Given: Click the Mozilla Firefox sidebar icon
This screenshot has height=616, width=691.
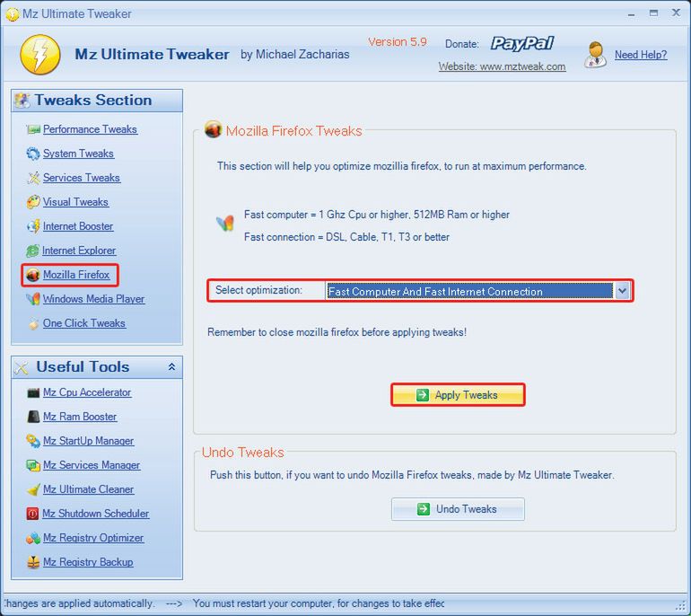Looking at the screenshot, I should 33,275.
